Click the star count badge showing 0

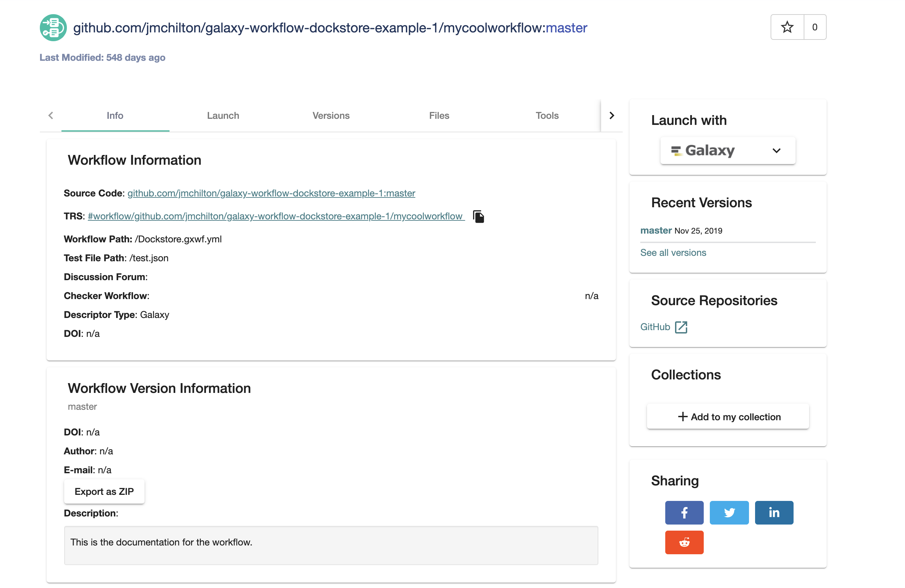[814, 27]
